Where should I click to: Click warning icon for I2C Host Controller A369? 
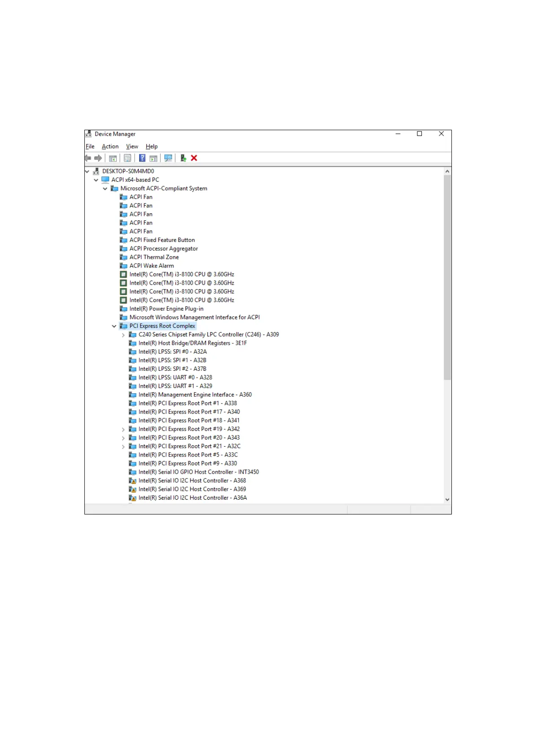click(x=132, y=489)
